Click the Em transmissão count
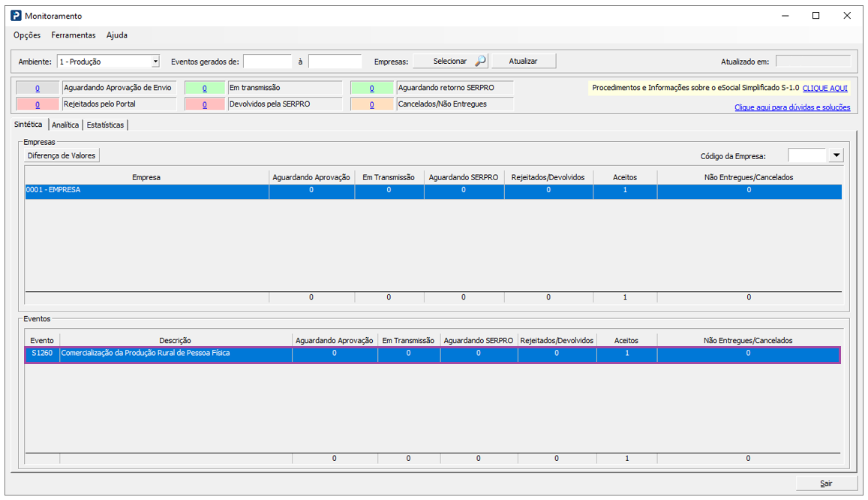 (x=205, y=88)
